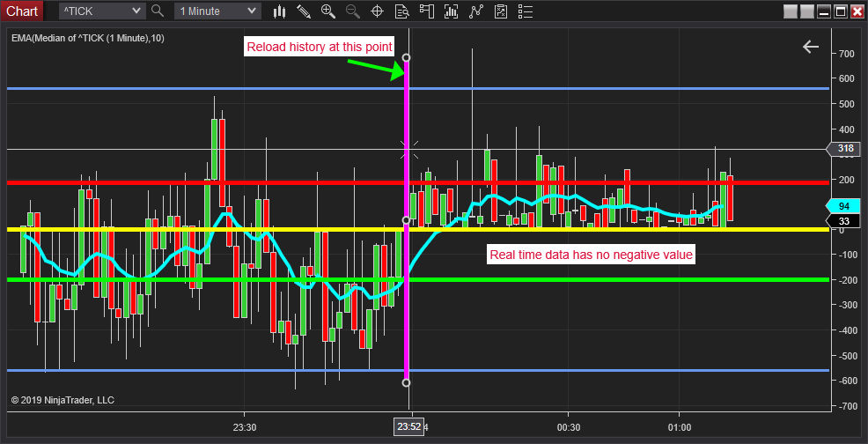Select the 'Reload history at this point' text
868x444 pixels.
[x=320, y=47]
